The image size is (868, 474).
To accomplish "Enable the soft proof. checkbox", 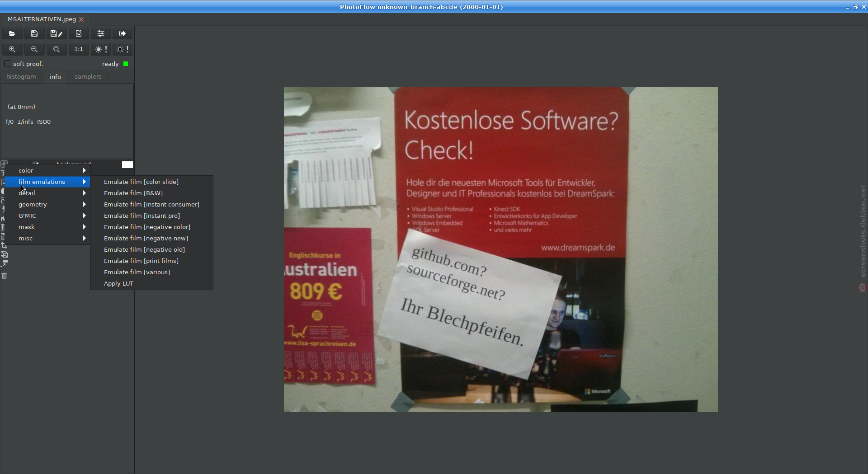I will [8, 64].
